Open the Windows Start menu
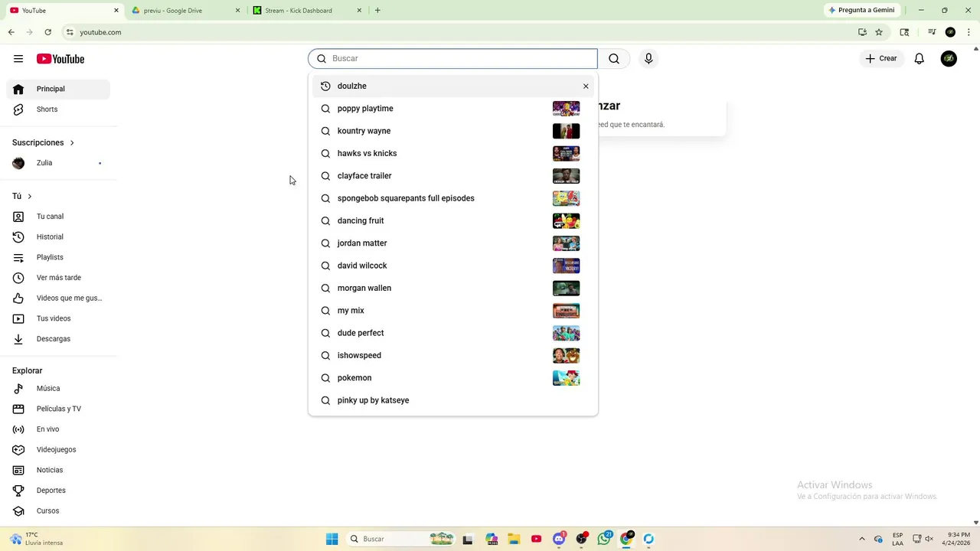This screenshot has height=551, width=980. click(332, 539)
